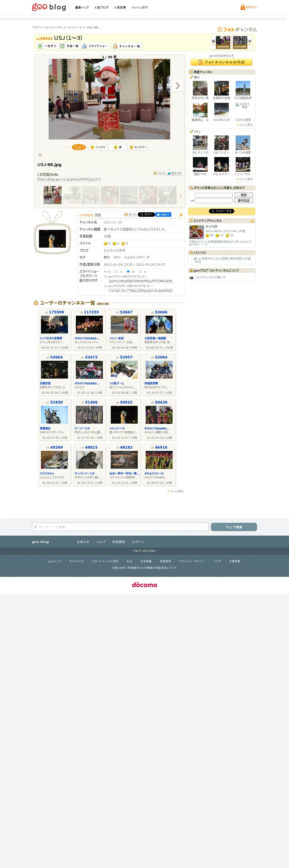289x868 pixels.
Task: Open お知らせ in the footer navigation
Action: click(x=83, y=542)
